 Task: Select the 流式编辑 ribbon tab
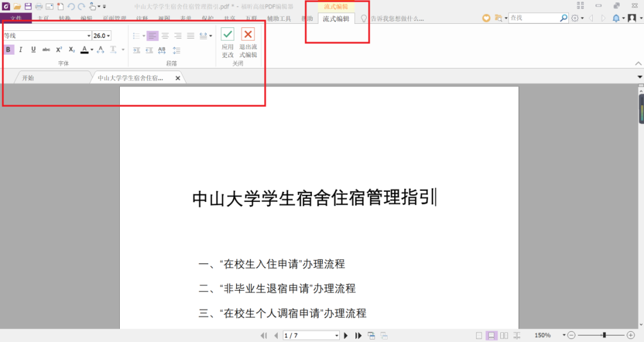click(336, 18)
